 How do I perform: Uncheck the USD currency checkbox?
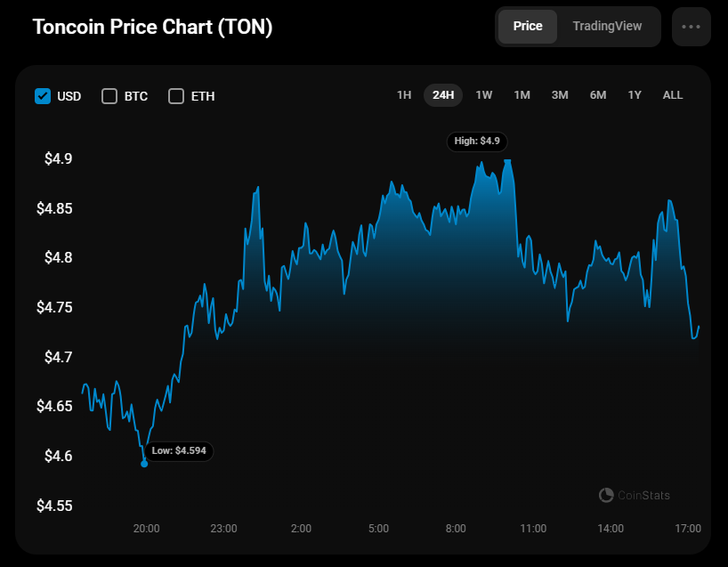tap(43, 96)
